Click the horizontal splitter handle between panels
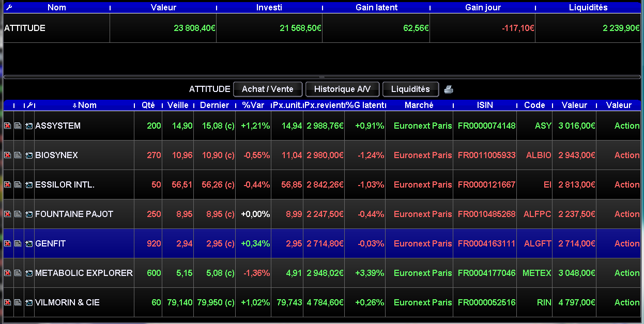The image size is (644, 324). click(322, 77)
